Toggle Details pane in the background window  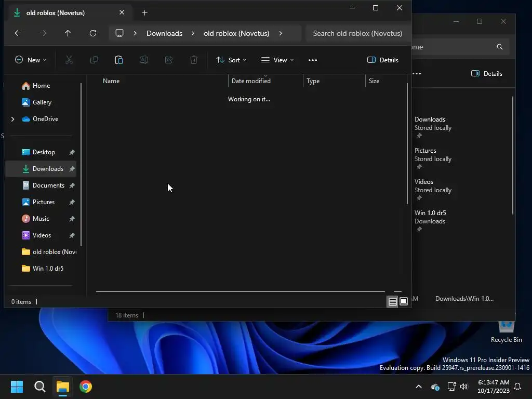click(x=486, y=74)
